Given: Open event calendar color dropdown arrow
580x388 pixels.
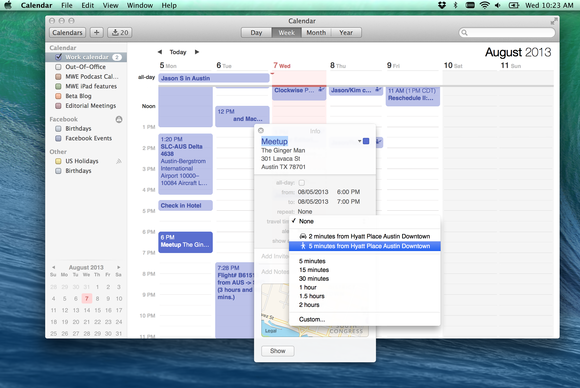Looking at the screenshot, I should click(359, 141).
